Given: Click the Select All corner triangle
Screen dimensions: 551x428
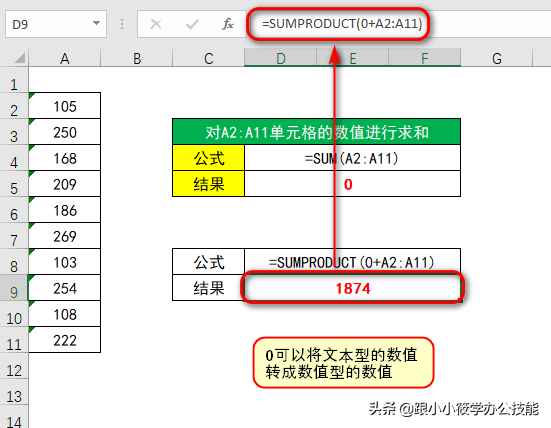Looking at the screenshot, I should click(20, 58).
